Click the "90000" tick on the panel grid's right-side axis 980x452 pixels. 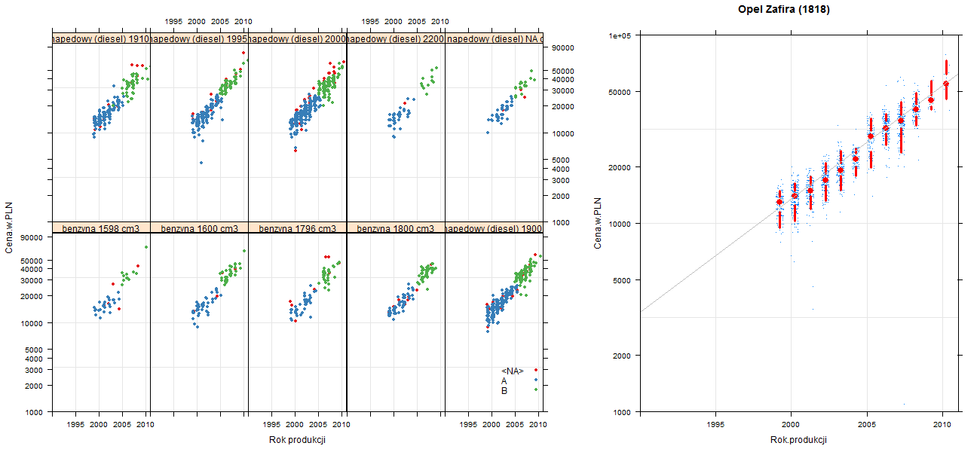564,47
